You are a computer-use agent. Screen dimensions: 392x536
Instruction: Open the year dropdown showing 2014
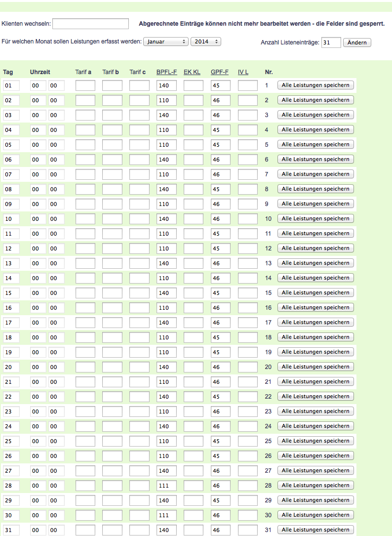205,42
